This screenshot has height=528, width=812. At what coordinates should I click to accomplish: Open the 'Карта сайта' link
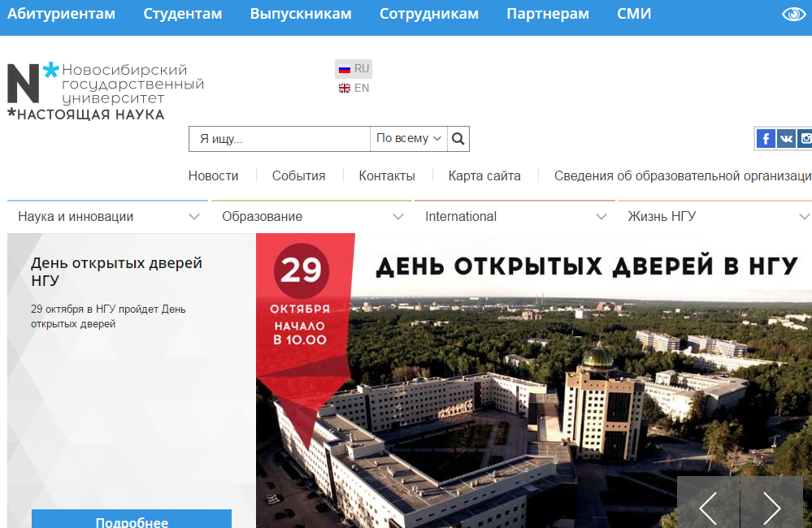coord(484,176)
